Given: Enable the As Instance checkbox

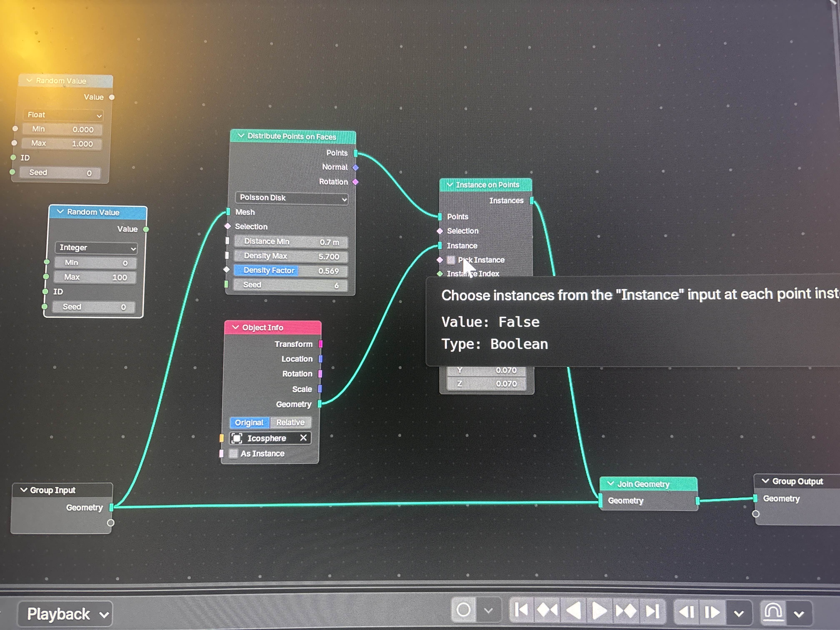Looking at the screenshot, I should tap(234, 453).
